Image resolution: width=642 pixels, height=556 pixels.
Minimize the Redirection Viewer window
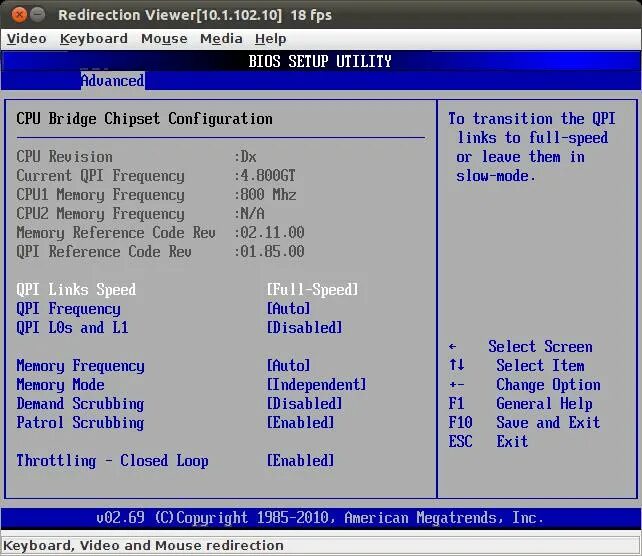(38, 15)
